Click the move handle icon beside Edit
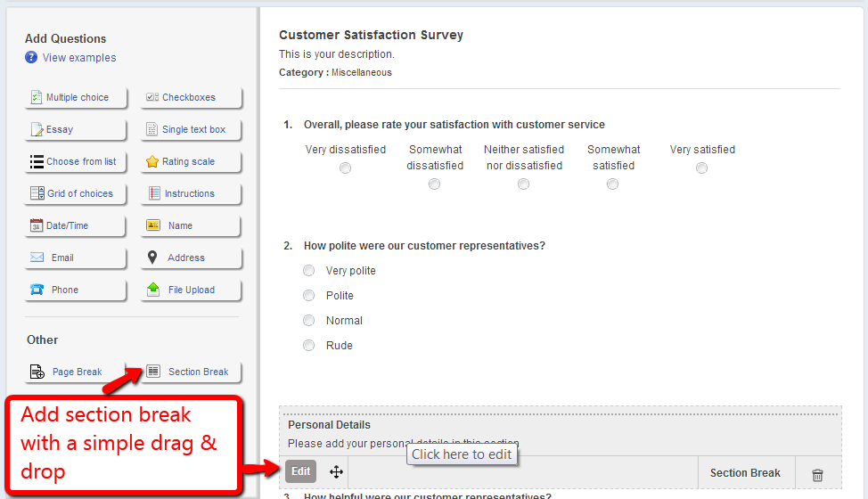Screen dimensions: 868x499 (336, 472)
